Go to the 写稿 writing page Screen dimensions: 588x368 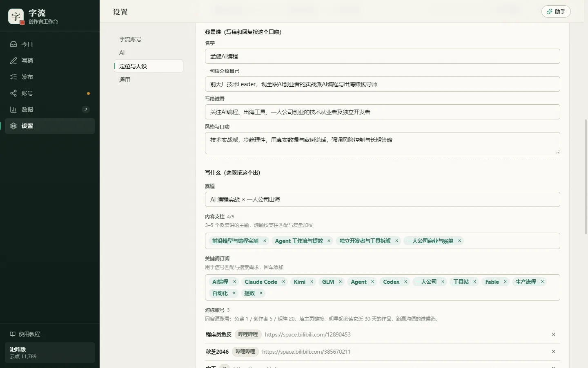click(50, 61)
